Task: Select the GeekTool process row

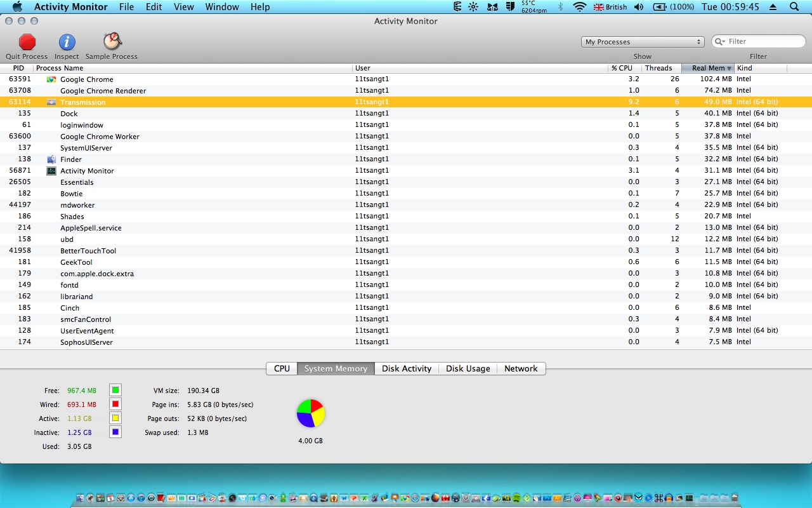Action: (x=406, y=262)
